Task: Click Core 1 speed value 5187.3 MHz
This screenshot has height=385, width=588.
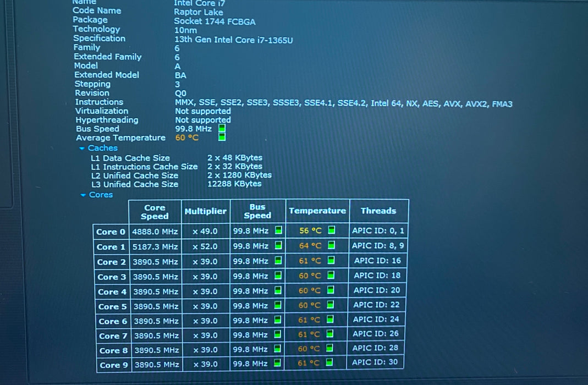Action: point(155,246)
